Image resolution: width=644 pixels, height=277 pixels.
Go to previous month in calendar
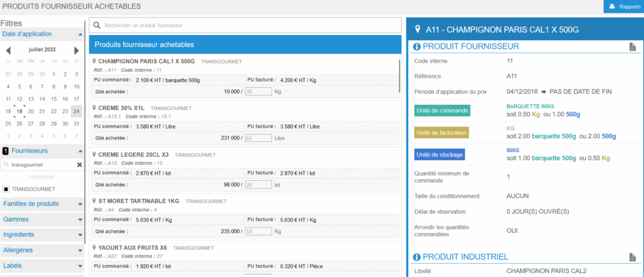pos(8,50)
